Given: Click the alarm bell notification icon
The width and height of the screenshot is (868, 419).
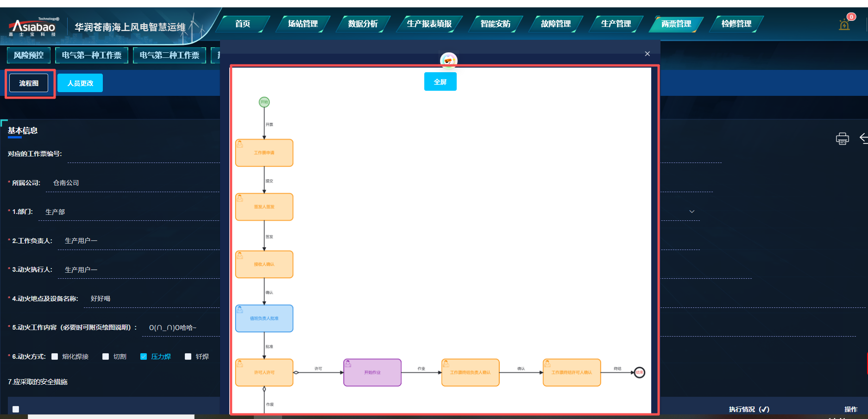Looking at the screenshot, I should (844, 25).
